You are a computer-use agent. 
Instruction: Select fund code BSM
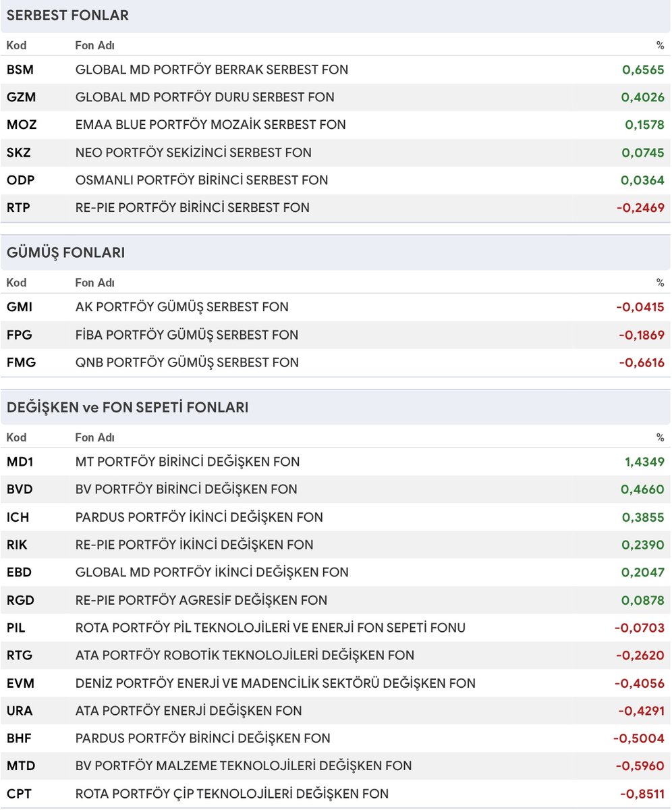[x=21, y=70]
